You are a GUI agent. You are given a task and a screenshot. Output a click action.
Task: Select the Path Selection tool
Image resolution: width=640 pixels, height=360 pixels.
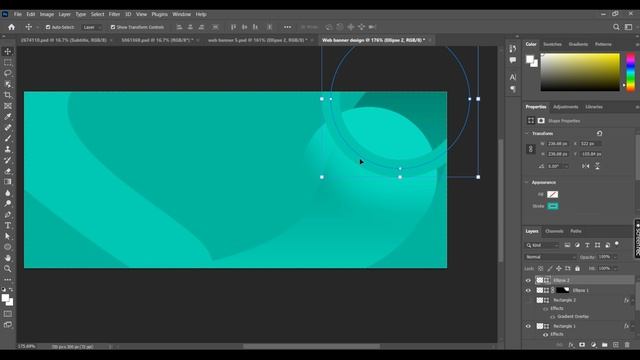tap(8, 236)
